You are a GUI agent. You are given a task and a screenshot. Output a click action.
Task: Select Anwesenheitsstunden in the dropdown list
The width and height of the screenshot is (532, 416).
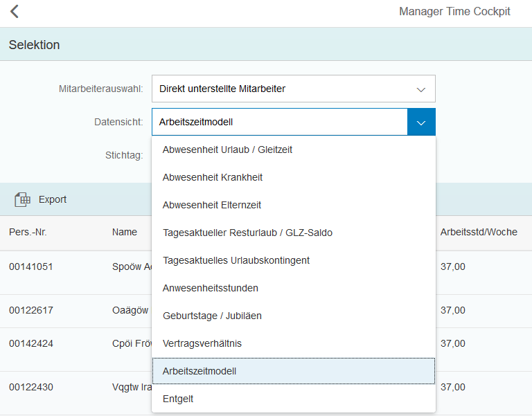294,288
